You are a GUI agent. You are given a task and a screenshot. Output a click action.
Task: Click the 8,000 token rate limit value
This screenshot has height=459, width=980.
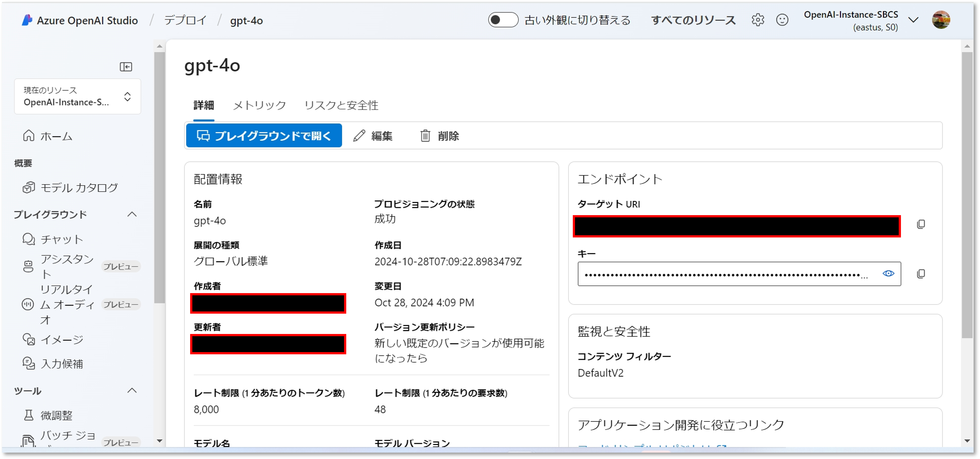point(206,409)
